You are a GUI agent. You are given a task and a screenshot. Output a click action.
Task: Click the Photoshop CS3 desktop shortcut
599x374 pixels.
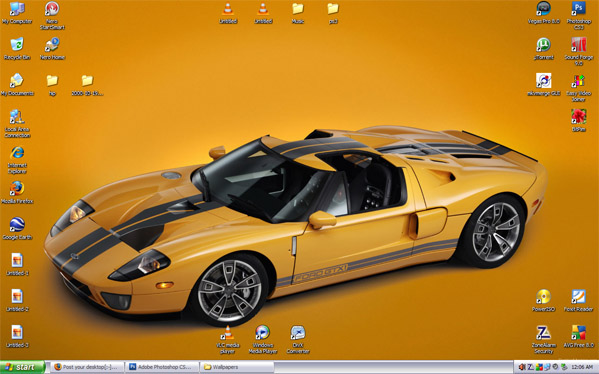click(x=579, y=16)
